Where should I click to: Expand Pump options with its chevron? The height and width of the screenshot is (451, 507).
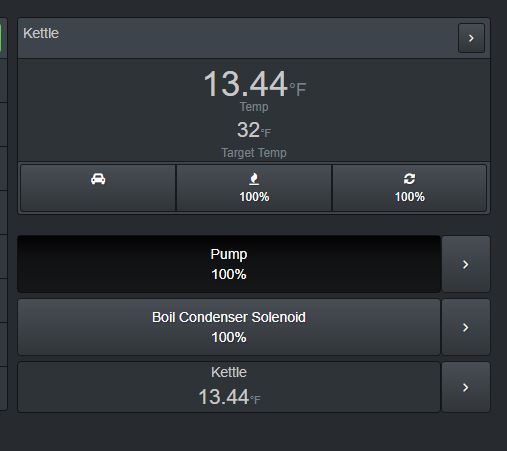(x=466, y=264)
